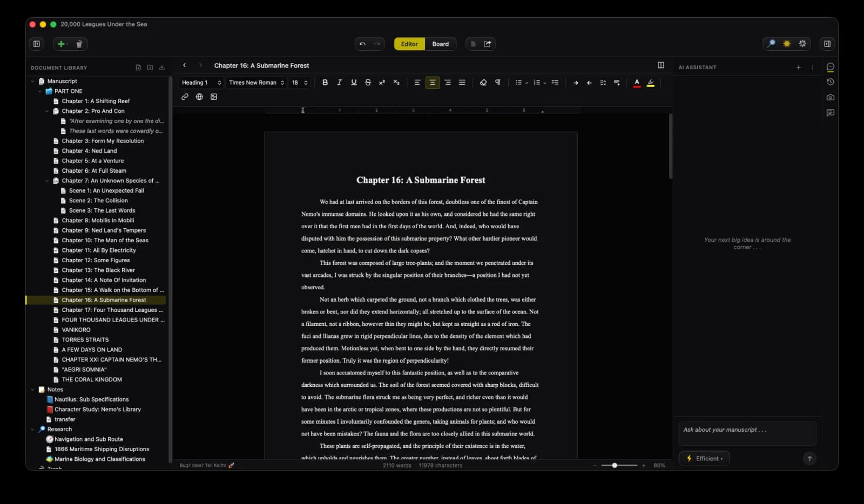Create a new document in Document Library
This screenshot has height=504, width=864.
(x=138, y=67)
